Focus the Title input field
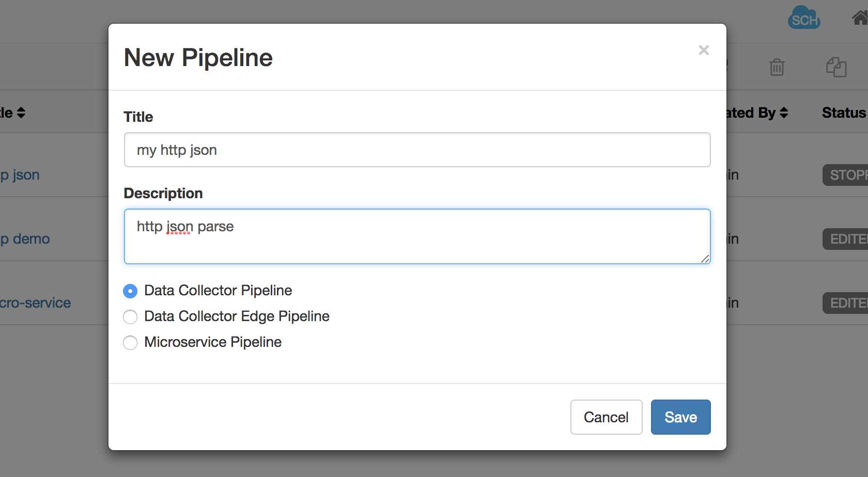Viewport: 868px width, 477px height. (417, 150)
